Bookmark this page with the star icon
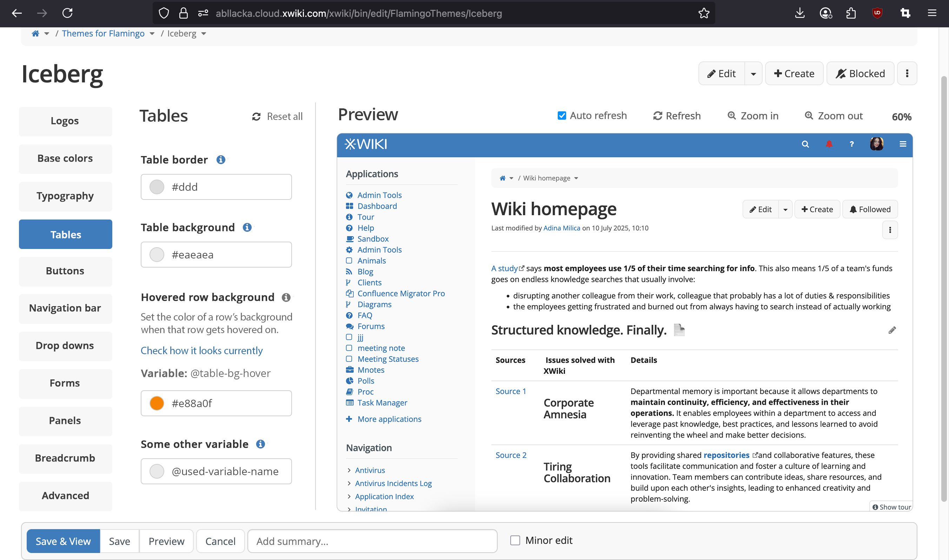 coord(704,13)
